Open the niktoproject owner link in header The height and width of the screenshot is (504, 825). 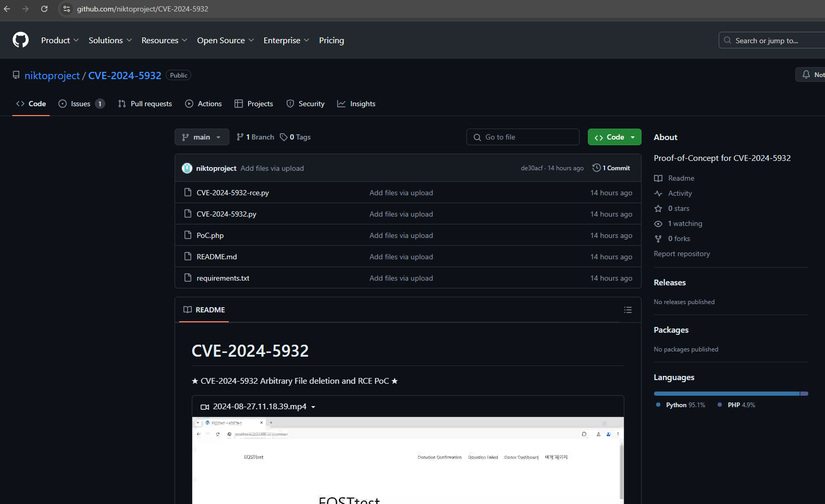click(x=52, y=75)
